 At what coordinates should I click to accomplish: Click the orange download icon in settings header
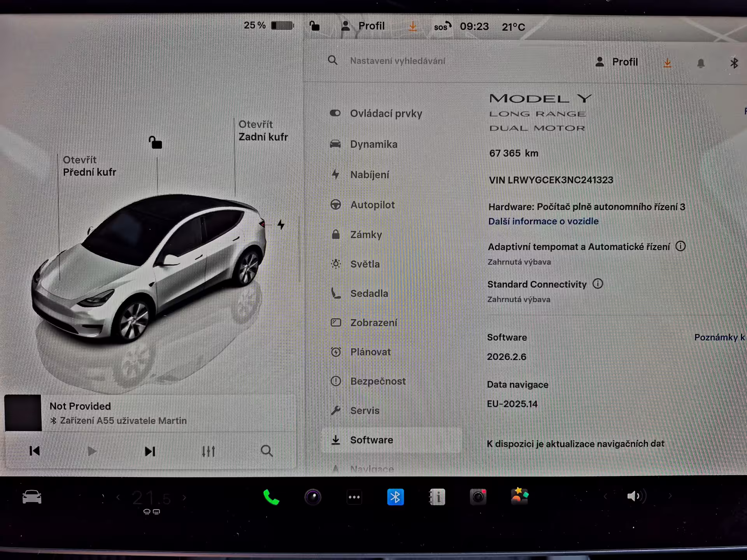pos(667,63)
